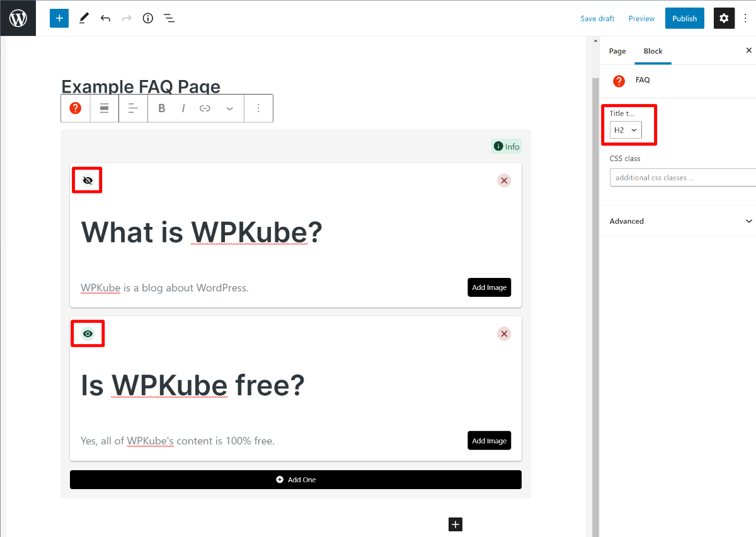Bold the selected FAQ text
756x537 pixels.
161,108
